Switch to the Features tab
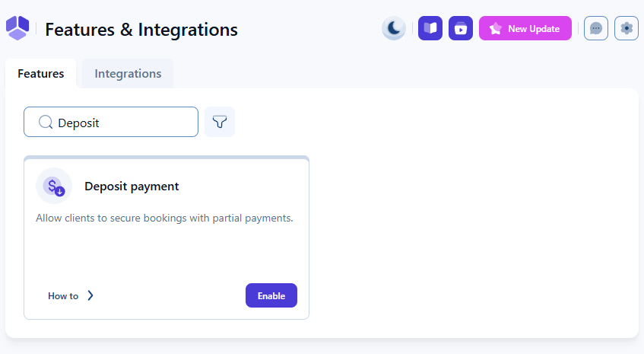Viewport: 644px width, 354px height. tap(41, 74)
